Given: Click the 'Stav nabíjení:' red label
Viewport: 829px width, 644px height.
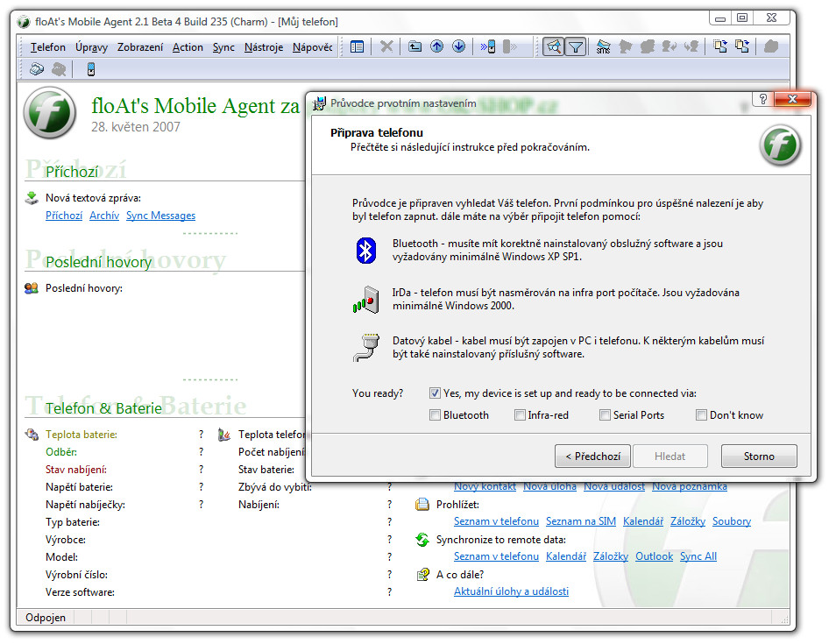Looking at the screenshot, I should pyautogui.click(x=76, y=470).
